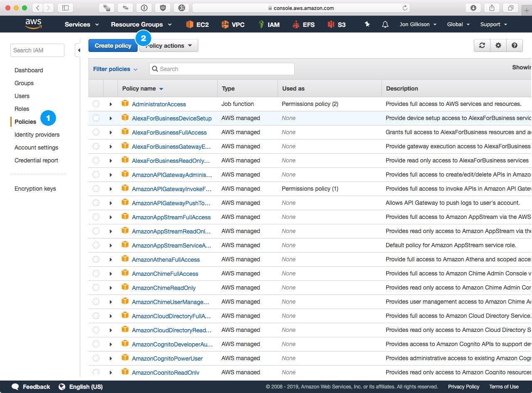Click the Safari share button
532x393 pixels.
492,8
